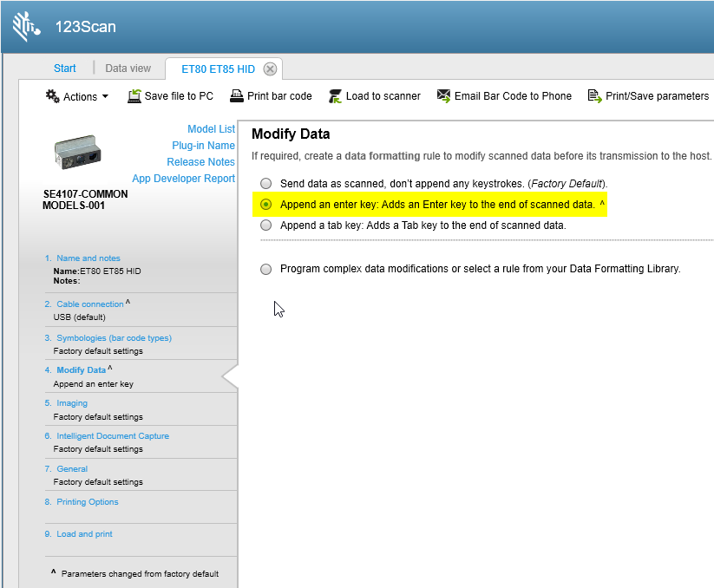714x588 pixels.
Task: Enable append a tab key option
Action: 265,225
